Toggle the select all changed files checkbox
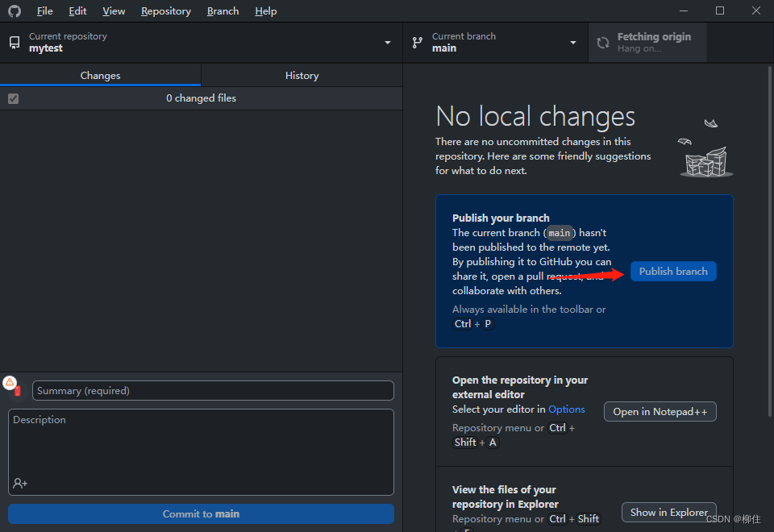The width and height of the screenshot is (774, 532). point(14,98)
